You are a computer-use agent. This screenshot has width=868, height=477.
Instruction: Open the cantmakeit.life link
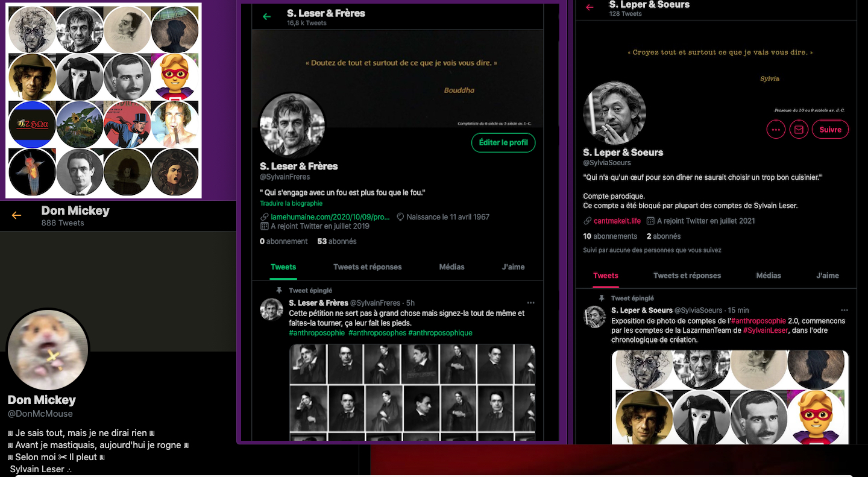[x=617, y=221]
